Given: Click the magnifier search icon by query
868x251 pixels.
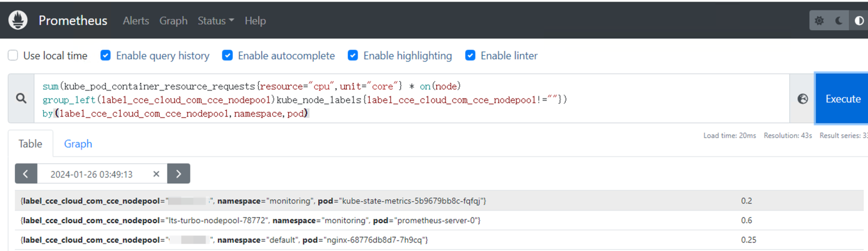Looking at the screenshot, I should 21,99.
